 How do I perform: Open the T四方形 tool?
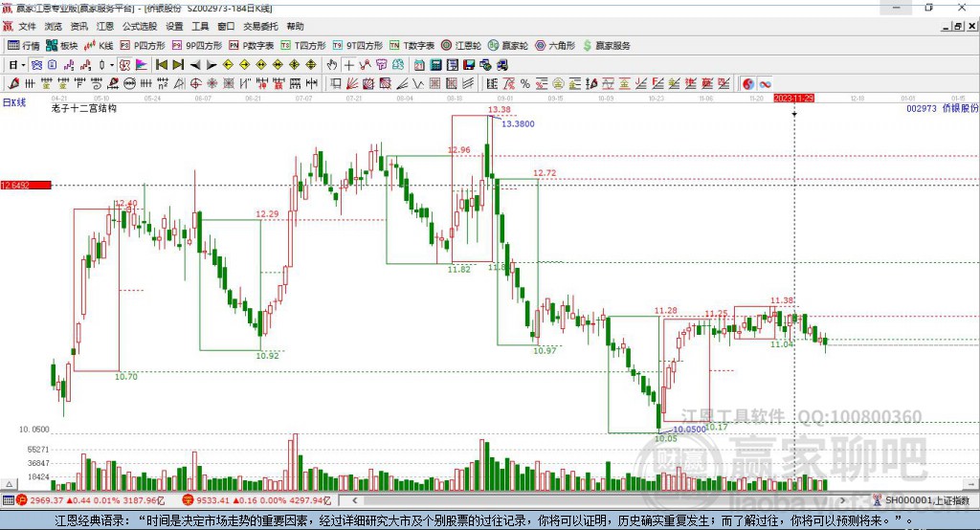coord(303,46)
